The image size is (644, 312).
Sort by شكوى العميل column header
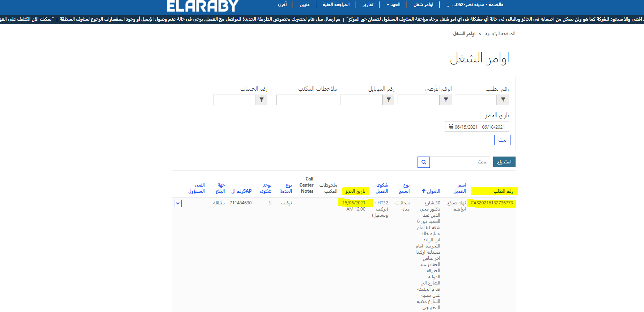[382, 188]
